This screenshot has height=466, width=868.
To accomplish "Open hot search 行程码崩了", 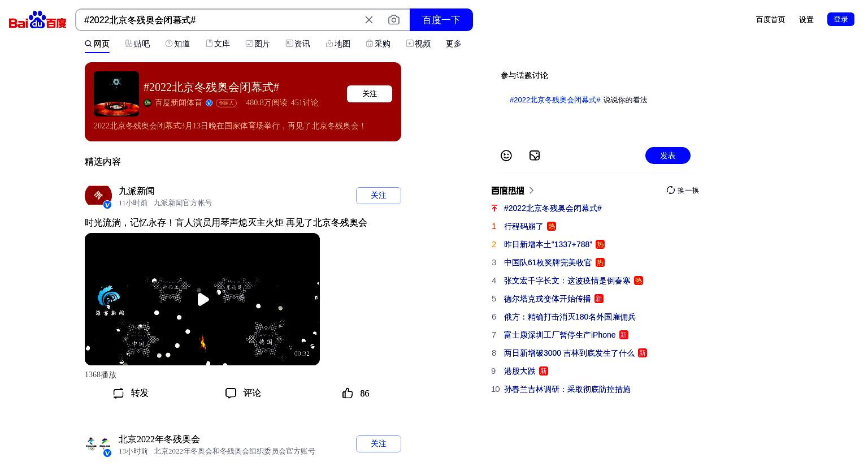I will pyautogui.click(x=523, y=226).
